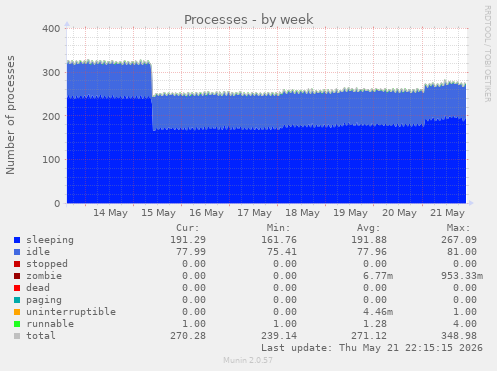Click the '15 May' x-axis label

click(x=158, y=213)
